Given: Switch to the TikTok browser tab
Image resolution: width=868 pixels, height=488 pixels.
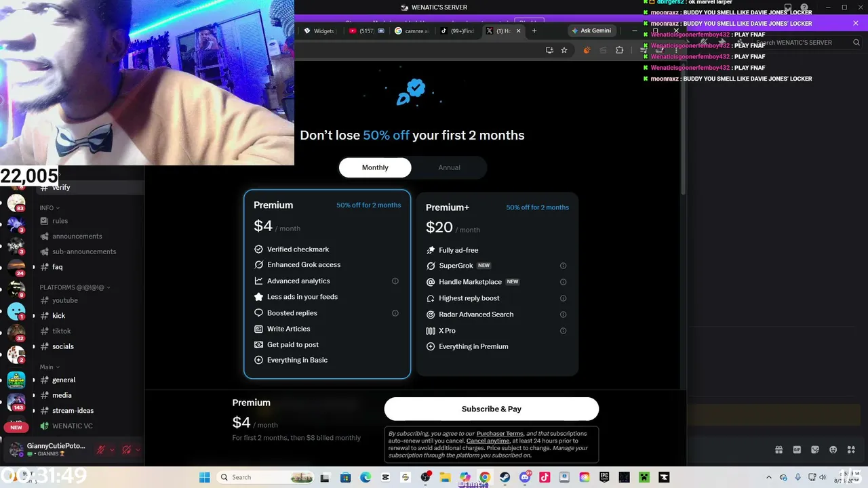Looking at the screenshot, I should [458, 30].
